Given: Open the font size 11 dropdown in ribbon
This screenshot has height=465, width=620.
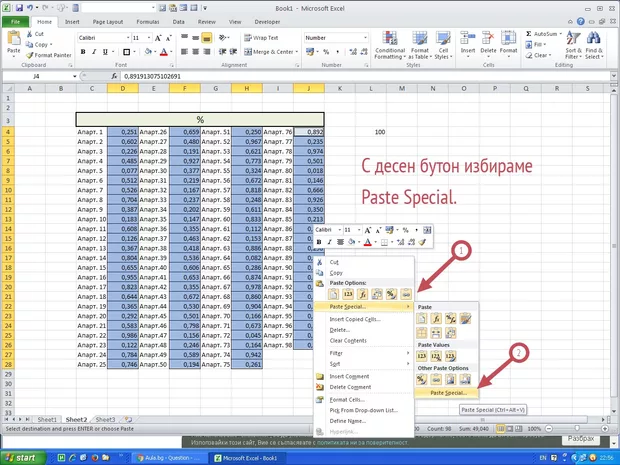Looking at the screenshot, I should coord(149,38).
